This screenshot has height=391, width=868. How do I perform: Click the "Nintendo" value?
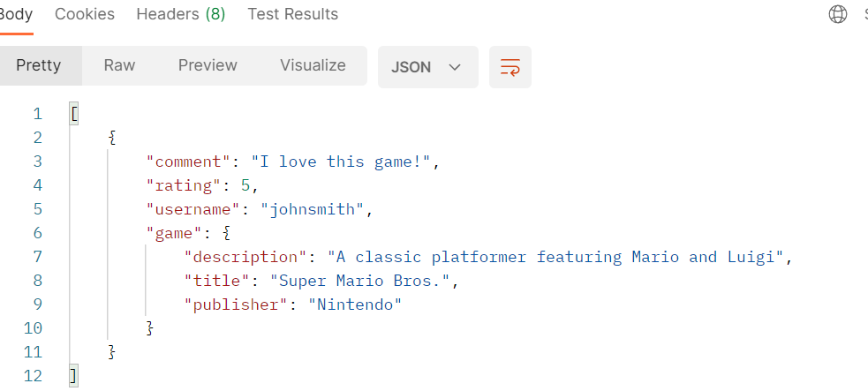click(355, 305)
